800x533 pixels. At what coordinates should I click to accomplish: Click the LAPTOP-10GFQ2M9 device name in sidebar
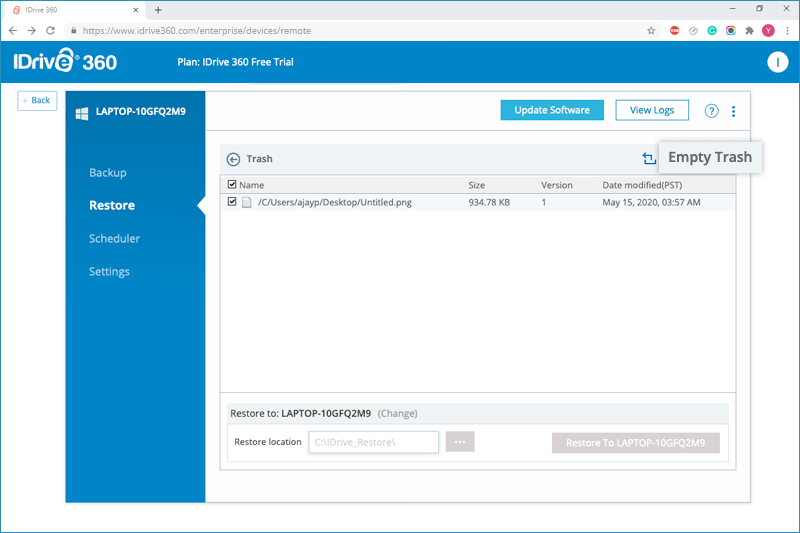pos(141,112)
